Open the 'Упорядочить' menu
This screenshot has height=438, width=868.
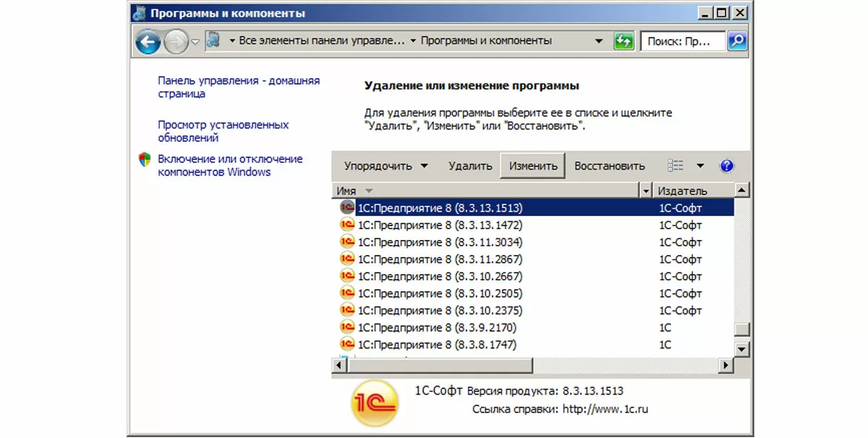click(x=386, y=166)
